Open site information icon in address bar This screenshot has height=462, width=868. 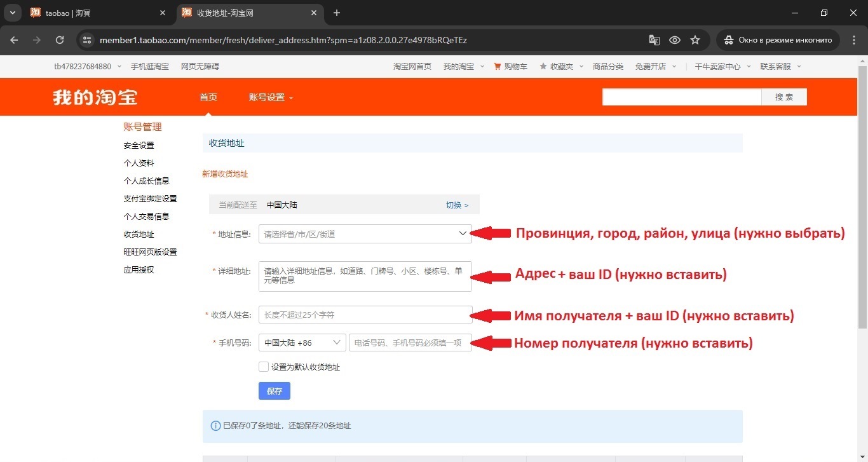(x=88, y=40)
